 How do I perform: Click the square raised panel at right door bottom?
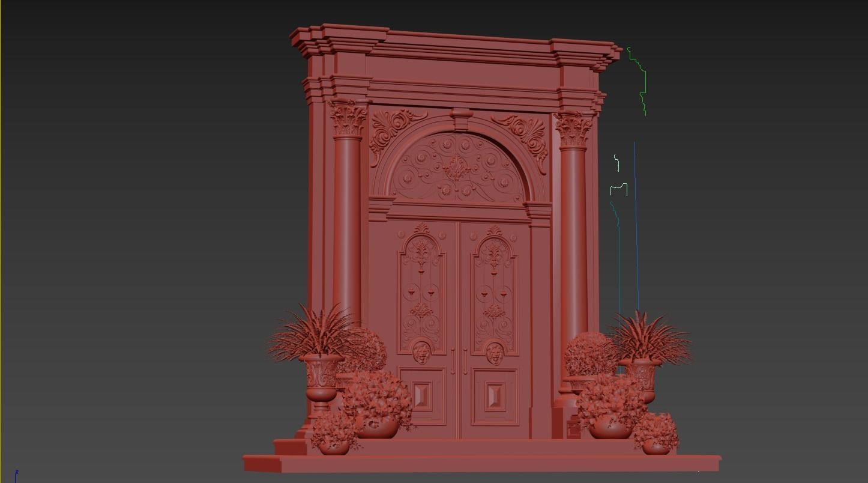(x=494, y=397)
